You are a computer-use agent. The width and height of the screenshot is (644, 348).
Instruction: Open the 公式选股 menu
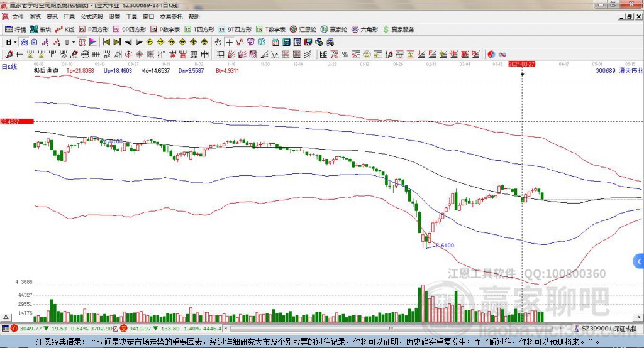pos(92,17)
